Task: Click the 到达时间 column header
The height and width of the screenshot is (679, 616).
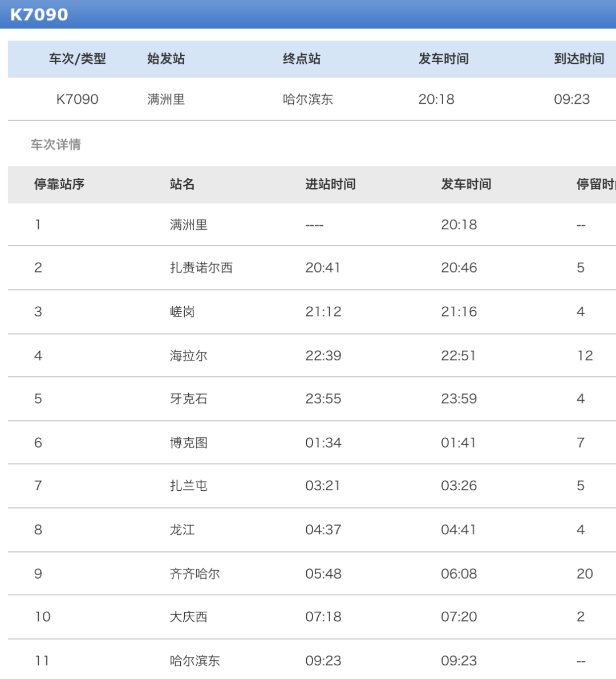Action: (578, 59)
